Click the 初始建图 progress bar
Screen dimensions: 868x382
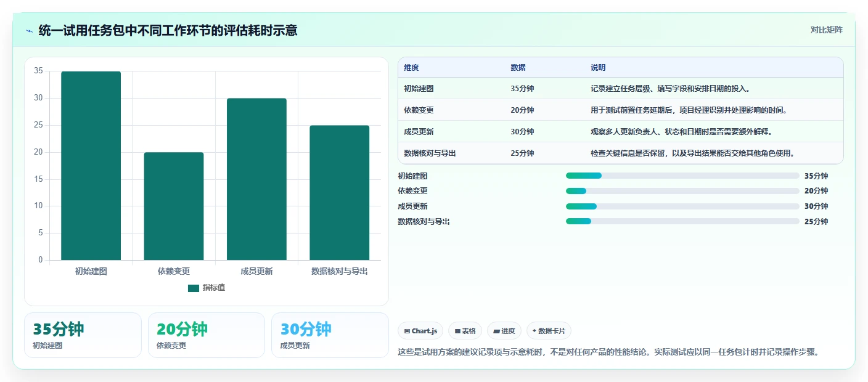(682, 176)
